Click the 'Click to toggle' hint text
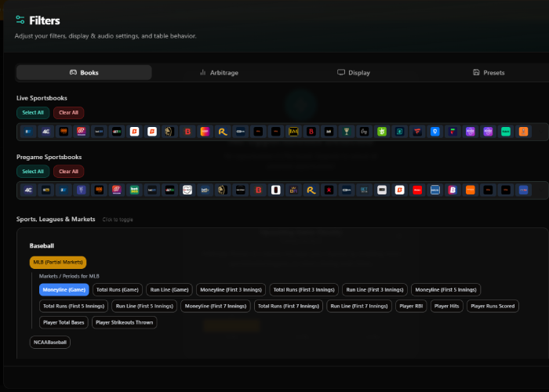 point(118,220)
